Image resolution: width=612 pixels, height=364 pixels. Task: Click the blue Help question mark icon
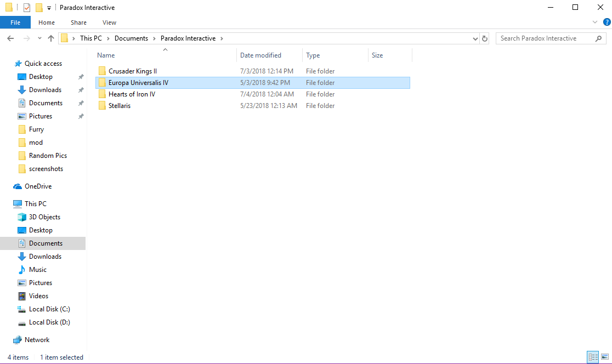[x=607, y=22]
